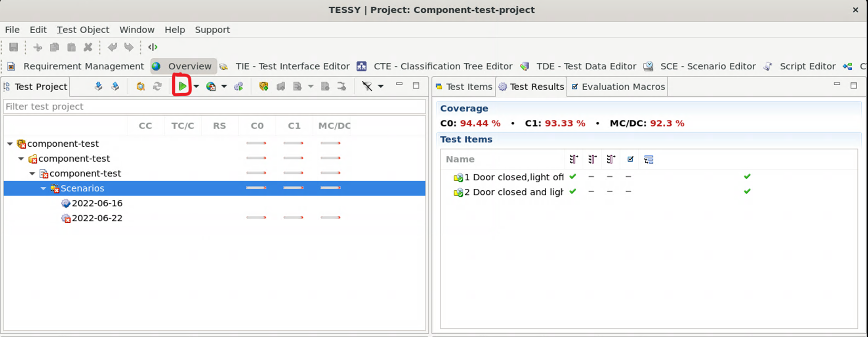
Task: Select the Test Project view tab
Action: pyautogui.click(x=36, y=86)
